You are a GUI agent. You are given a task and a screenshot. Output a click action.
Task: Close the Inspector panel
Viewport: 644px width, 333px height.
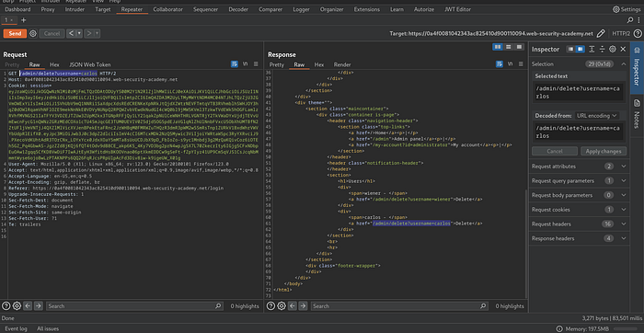click(x=623, y=49)
